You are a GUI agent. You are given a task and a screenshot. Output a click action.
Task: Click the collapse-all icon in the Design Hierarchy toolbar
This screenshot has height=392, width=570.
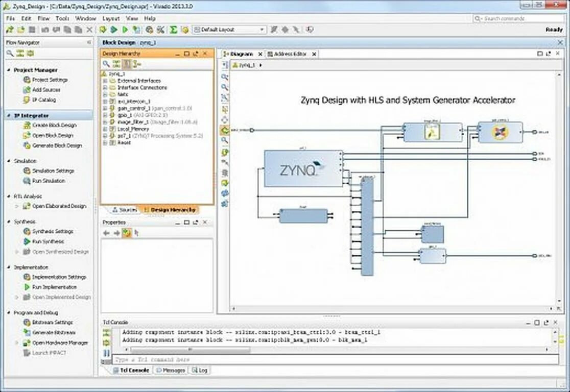pyautogui.click(x=116, y=64)
